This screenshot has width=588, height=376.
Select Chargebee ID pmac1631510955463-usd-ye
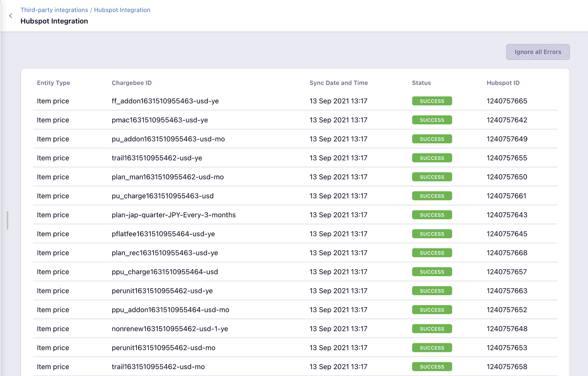click(x=160, y=120)
